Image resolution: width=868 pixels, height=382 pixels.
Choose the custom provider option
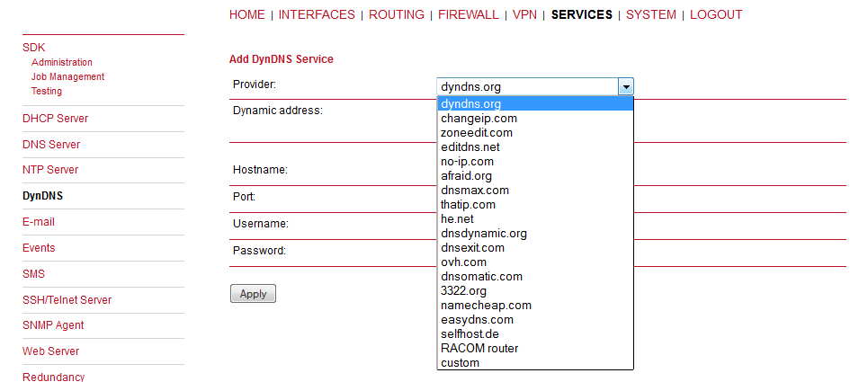[x=535, y=362]
